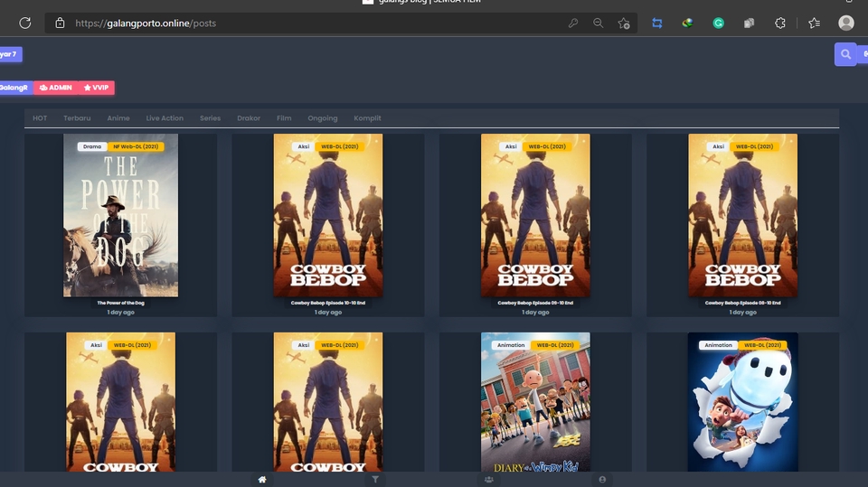Open The Power of the Dog poster

coord(120,215)
